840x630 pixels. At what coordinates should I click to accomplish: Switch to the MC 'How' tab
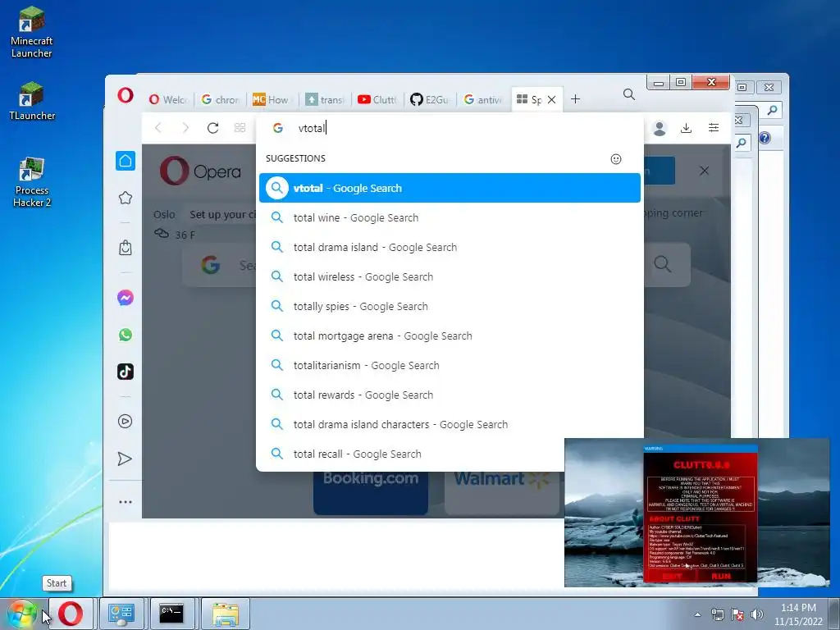[271, 99]
